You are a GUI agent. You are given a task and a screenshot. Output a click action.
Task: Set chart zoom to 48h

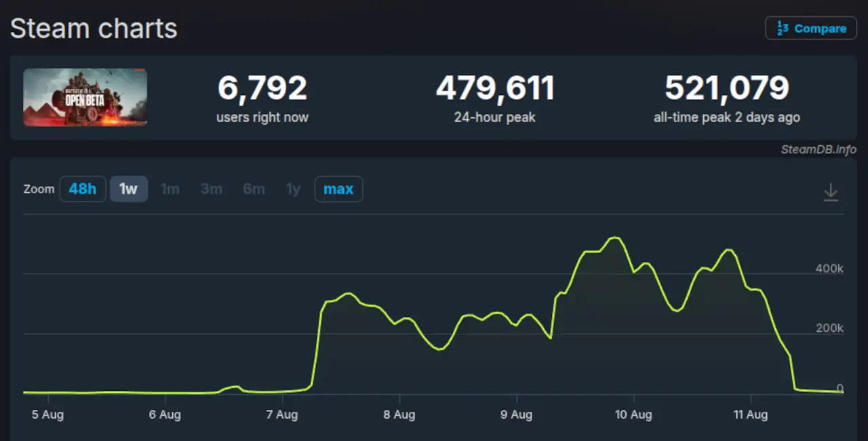(83, 189)
